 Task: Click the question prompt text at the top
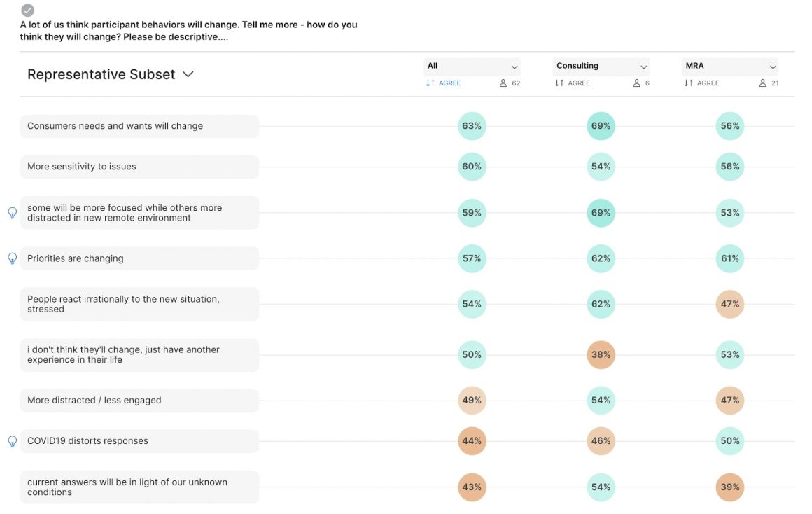(x=189, y=30)
